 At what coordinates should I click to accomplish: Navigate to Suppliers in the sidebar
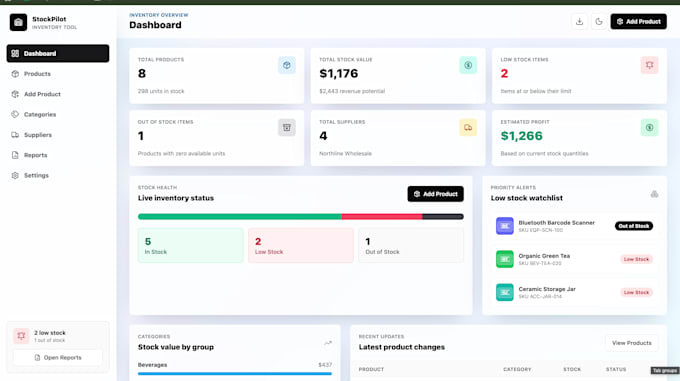[x=58, y=135]
